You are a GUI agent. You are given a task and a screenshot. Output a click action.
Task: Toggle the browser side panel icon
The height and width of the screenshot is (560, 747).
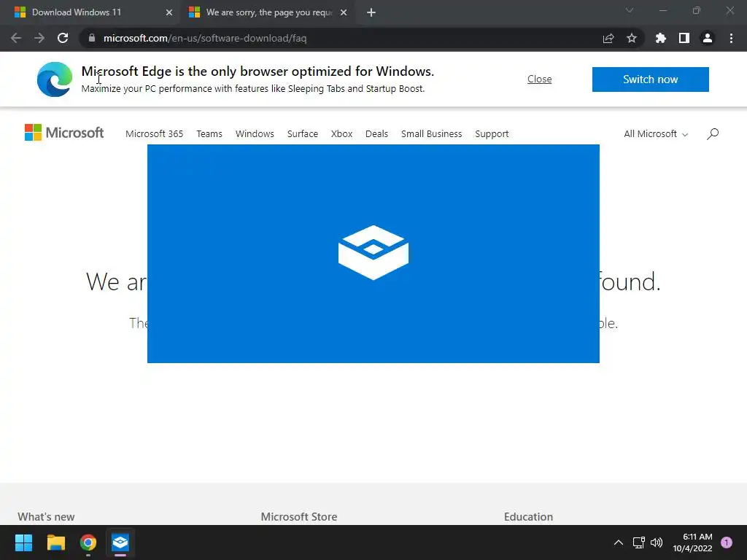684,38
